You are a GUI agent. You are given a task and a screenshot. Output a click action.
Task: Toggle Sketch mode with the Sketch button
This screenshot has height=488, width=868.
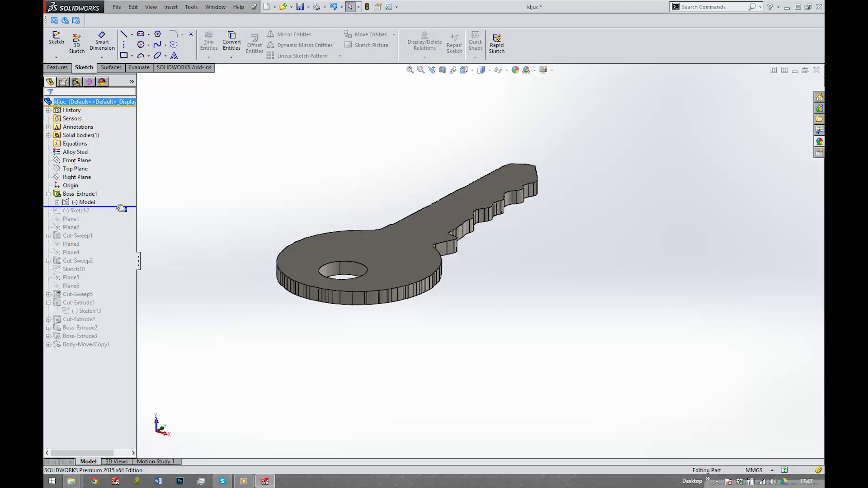pyautogui.click(x=56, y=38)
